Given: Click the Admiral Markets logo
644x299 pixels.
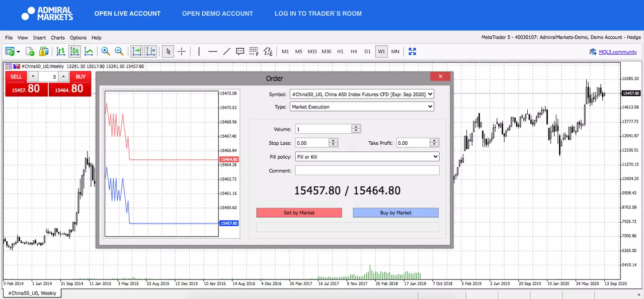Looking at the screenshot, I should click(47, 14).
